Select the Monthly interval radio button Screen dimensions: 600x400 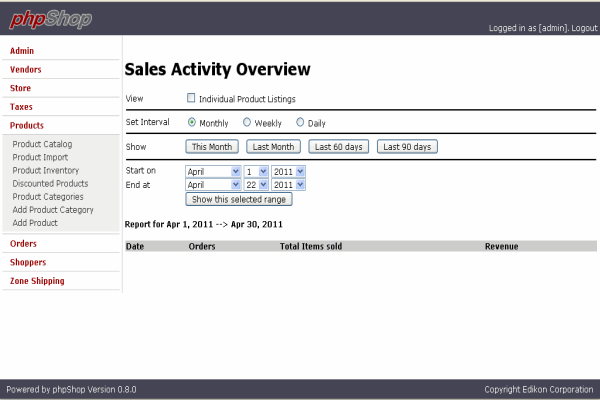click(x=192, y=122)
